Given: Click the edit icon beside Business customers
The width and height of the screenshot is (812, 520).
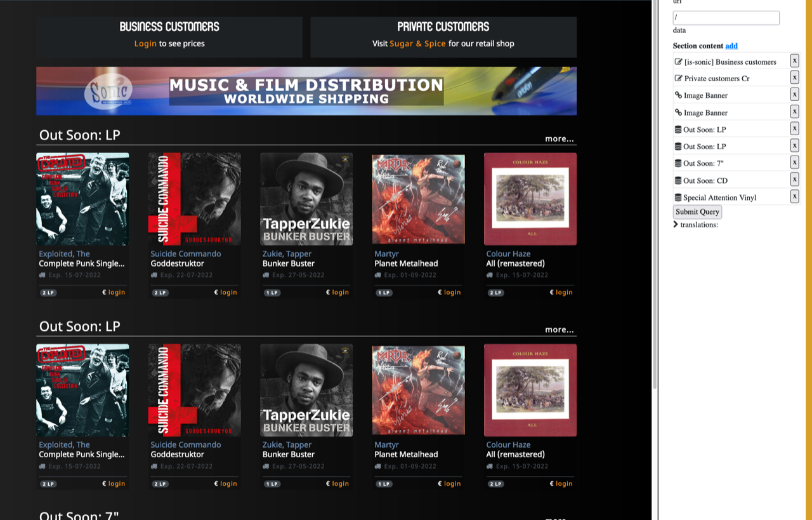Looking at the screenshot, I should point(678,62).
